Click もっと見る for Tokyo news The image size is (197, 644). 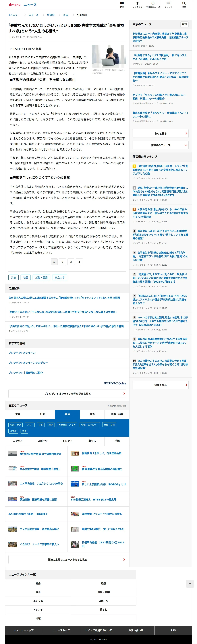pos(160,133)
